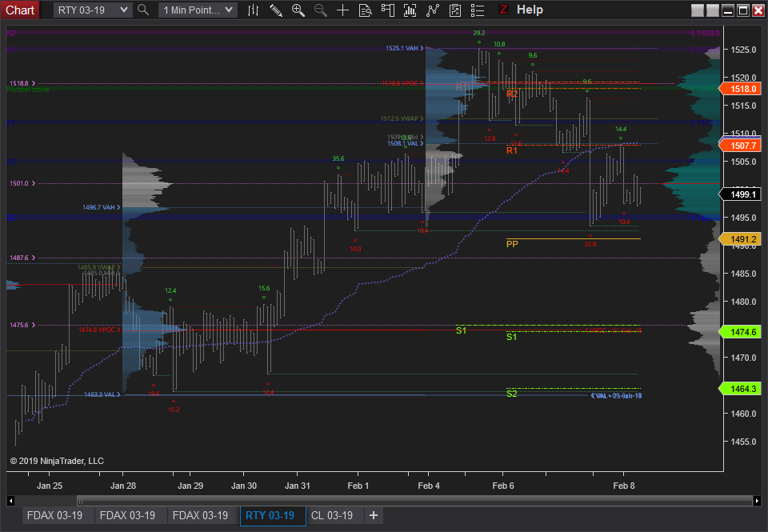Click the 1487.6 level label

(22, 258)
